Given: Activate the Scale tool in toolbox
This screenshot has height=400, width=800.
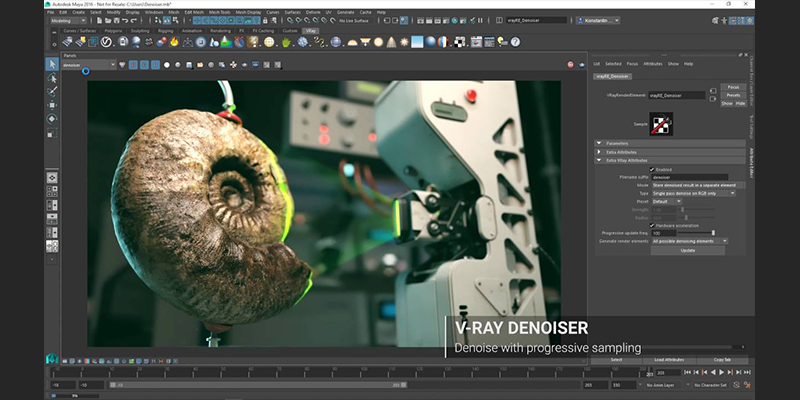Looking at the screenshot, I should [52, 133].
